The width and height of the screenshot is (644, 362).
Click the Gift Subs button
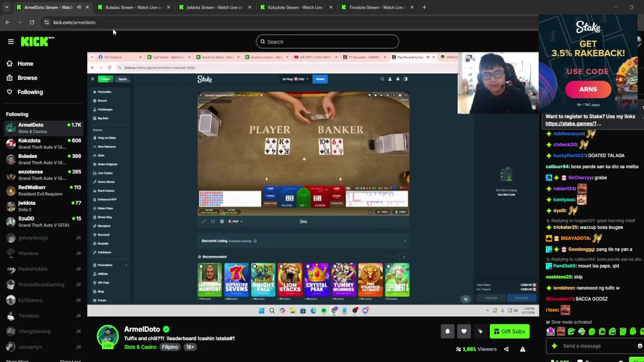tap(509, 331)
